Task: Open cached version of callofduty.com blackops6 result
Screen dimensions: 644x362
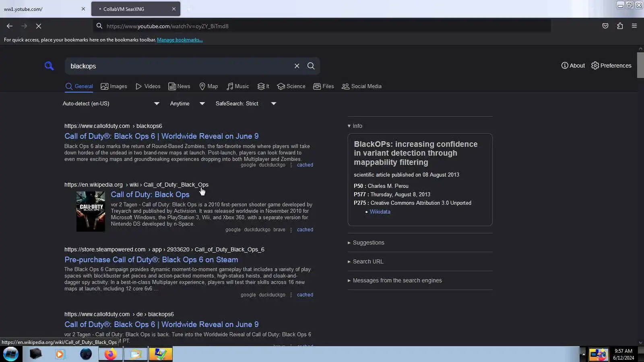Action: coord(305,165)
